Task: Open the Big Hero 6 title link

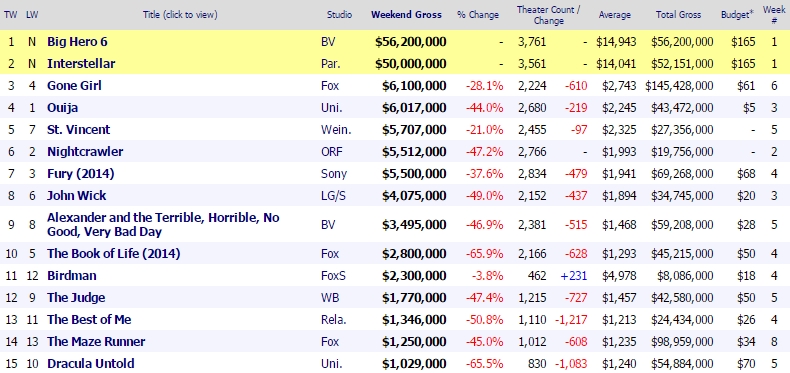Action: click(77, 41)
